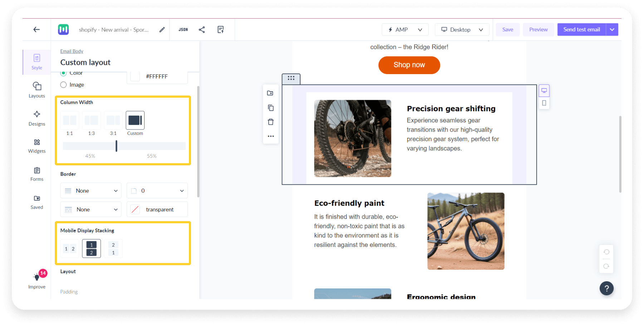644x326 pixels.
Task: Switch the selected block to mobile view icon
Action: tap(544, 103)
